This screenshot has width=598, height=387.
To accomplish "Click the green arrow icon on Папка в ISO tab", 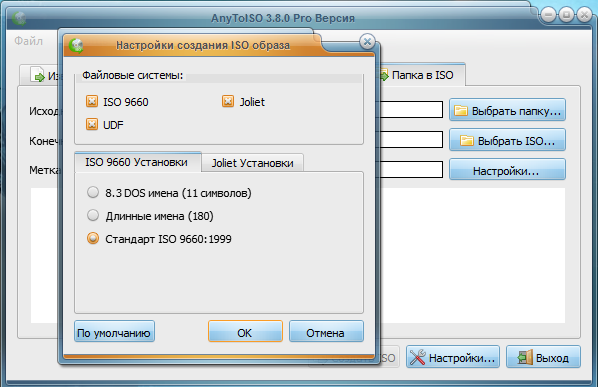I will [x=384, y=75].
